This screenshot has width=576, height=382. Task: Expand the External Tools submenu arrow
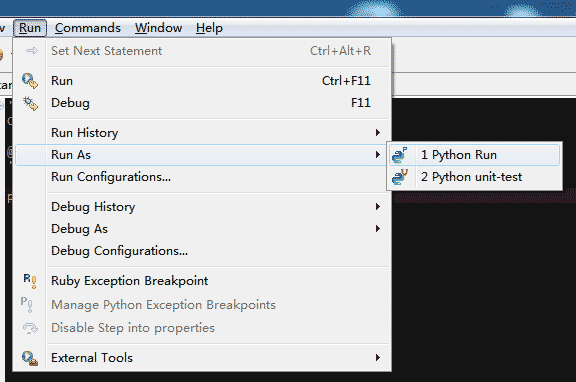pos(378,358)
